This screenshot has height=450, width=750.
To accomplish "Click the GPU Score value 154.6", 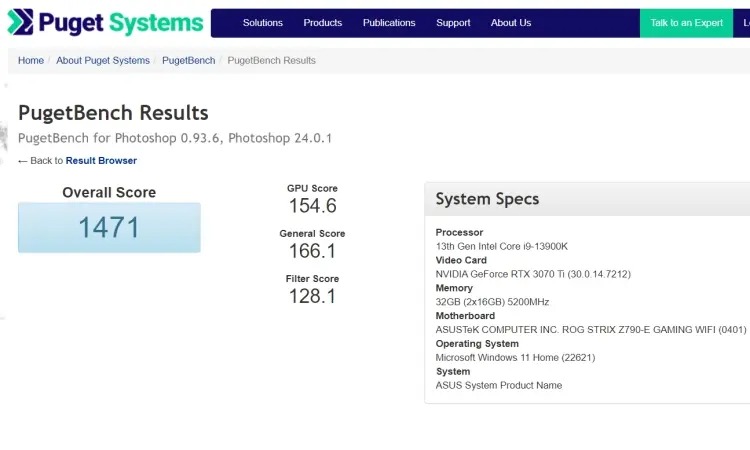I will tap(312, 206).
